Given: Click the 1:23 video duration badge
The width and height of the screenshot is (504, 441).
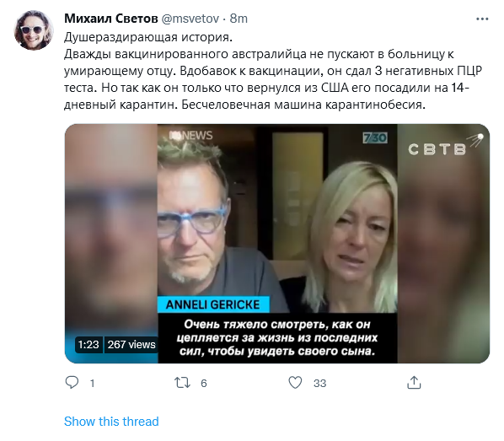Looking at the screenshot, I should (x=88, y=345).
